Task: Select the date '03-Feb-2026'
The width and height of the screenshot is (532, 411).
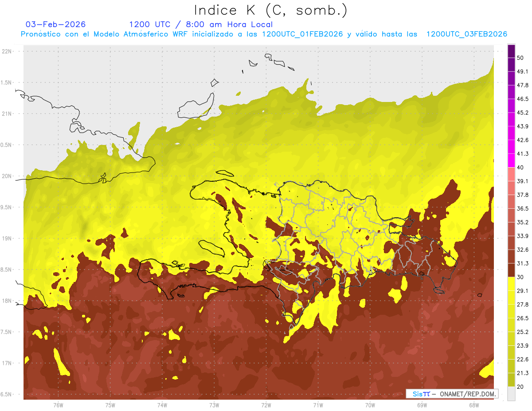Action: (x=56, y=24)
